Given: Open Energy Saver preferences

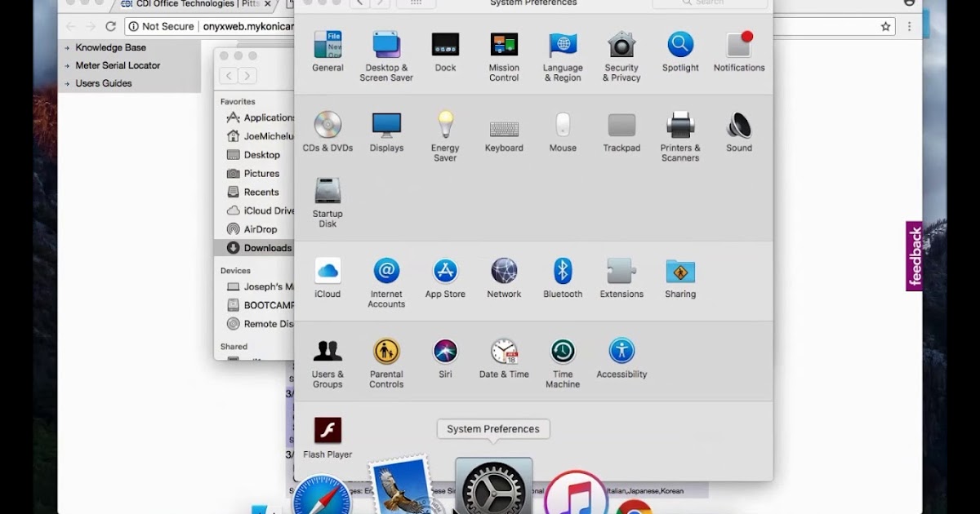Looking at the screenshot, I should click(x=445, y=136).
